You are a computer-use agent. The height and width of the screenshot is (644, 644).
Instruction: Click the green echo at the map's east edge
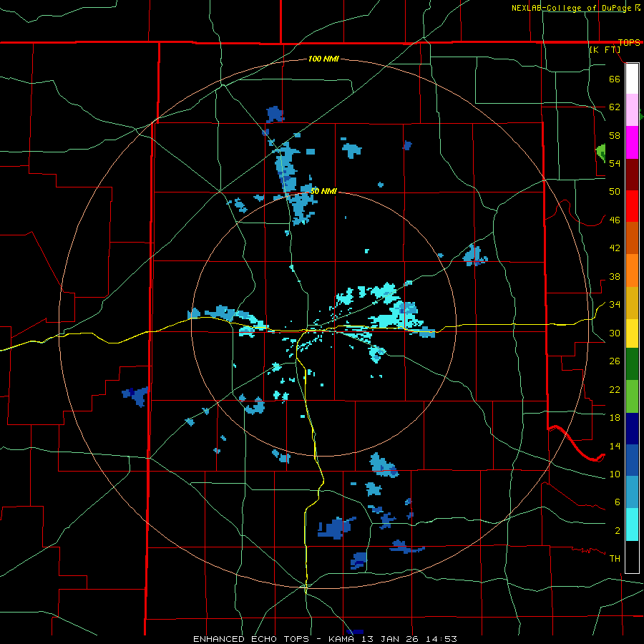point(601,152)
